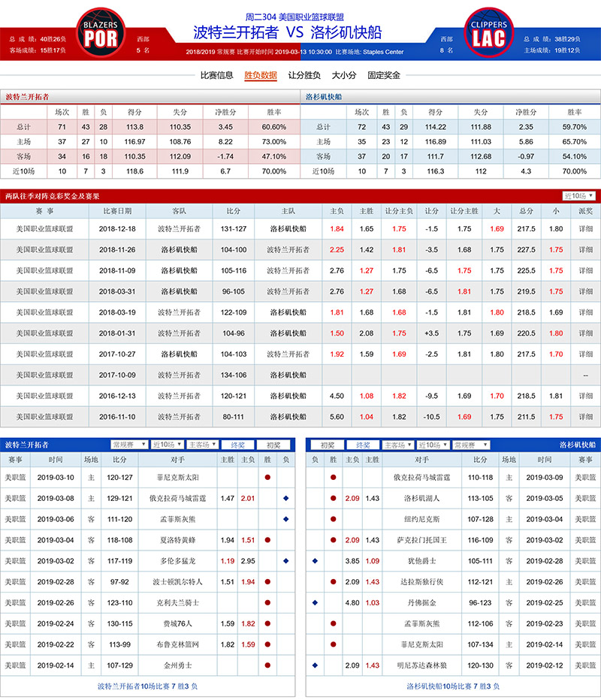Click the 克利夫兰骑士 opponent name
The height and width of the screenshot is (700, 601).
click(x=178, y=602)
